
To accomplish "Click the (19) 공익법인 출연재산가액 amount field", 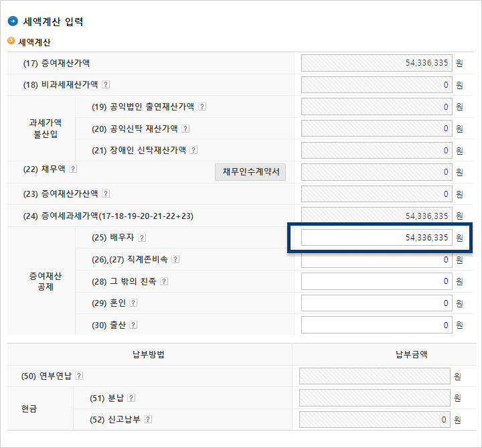I will tap(376, 106).
